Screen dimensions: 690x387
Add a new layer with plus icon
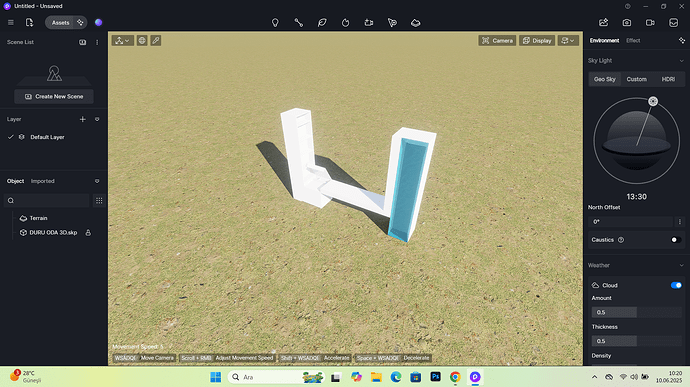[82, 119]
